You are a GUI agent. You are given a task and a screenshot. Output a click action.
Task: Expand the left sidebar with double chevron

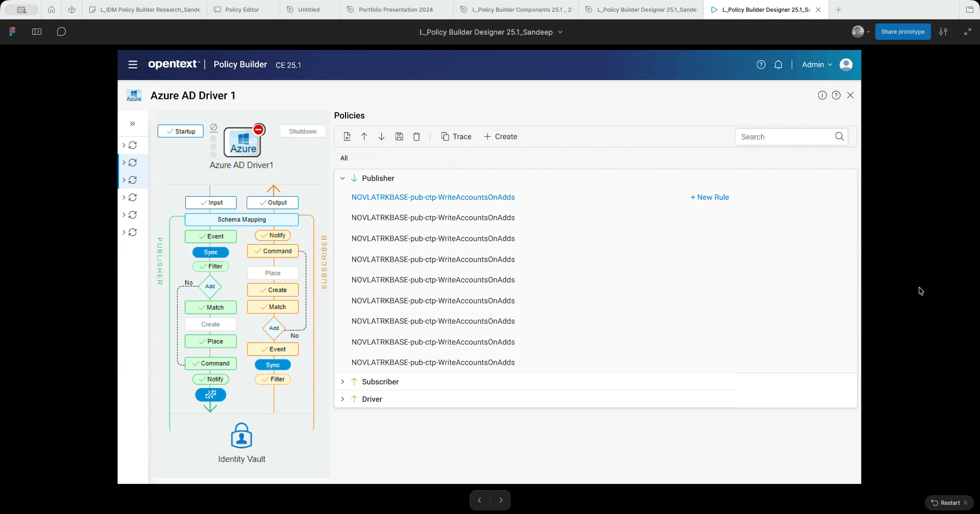tap(133, 124)
